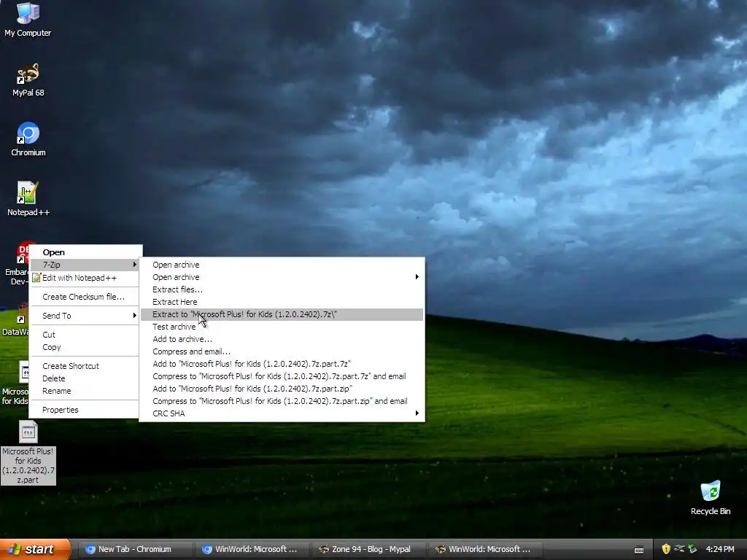Choose Delete from the context menu
Image resolution: width=747 pixels, height=560 pixels.
tap(85, 378)
